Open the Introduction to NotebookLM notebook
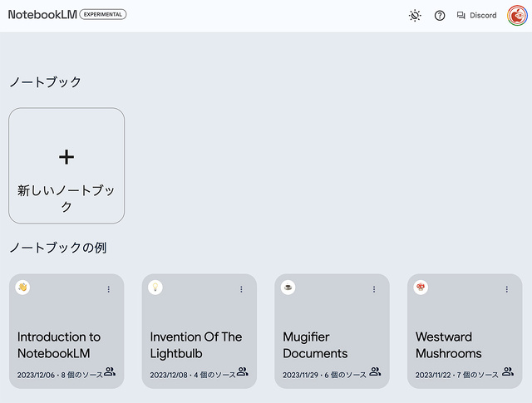This screenshot has height=403, width=532. (x=66, y=331)
